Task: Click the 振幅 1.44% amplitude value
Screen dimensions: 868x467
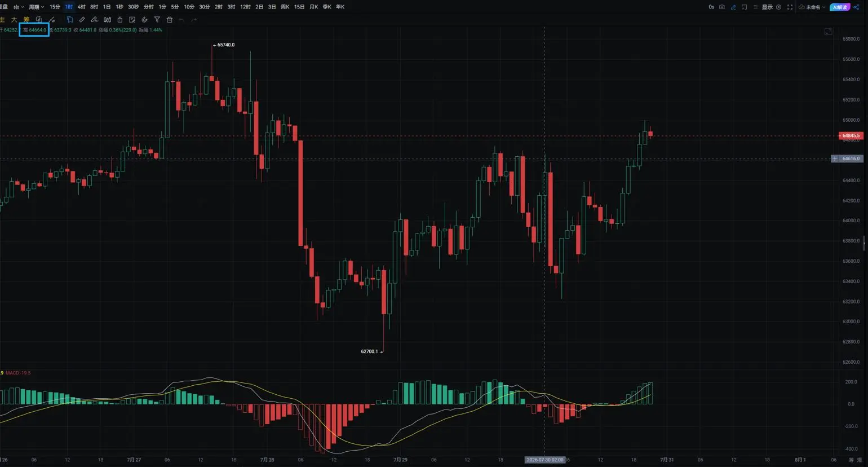Action: tap(150, 30)
